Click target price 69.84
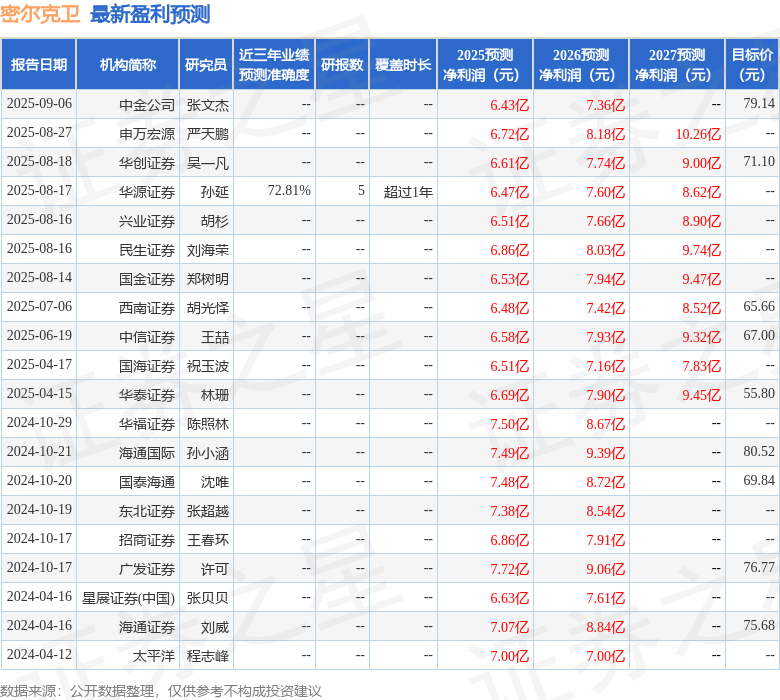This screenshot has width=780, height=700. click(759, 480)
